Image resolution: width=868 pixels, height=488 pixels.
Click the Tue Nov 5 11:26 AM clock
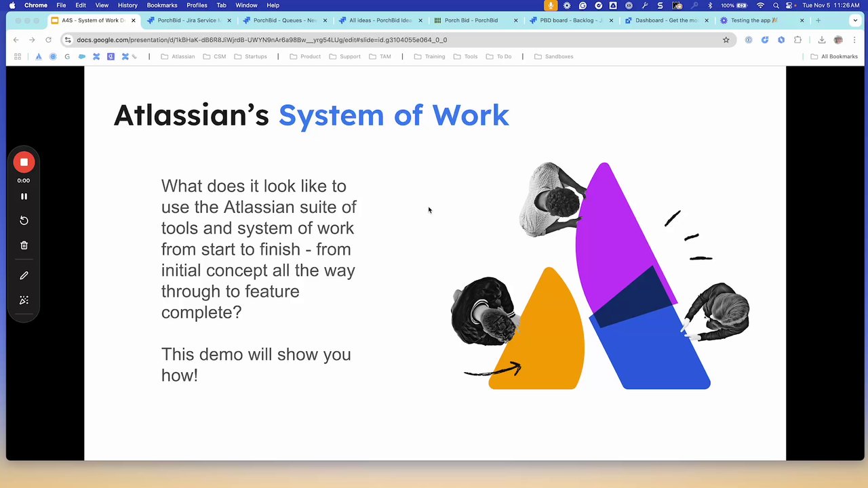[831, 5]
